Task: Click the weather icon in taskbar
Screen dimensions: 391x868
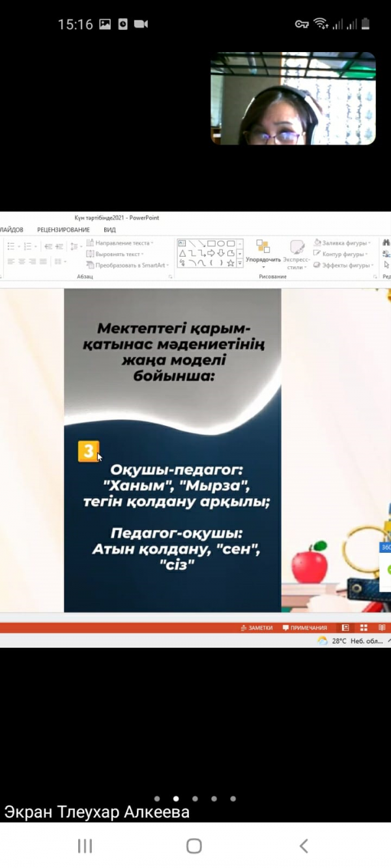Action: pos(322,641)
